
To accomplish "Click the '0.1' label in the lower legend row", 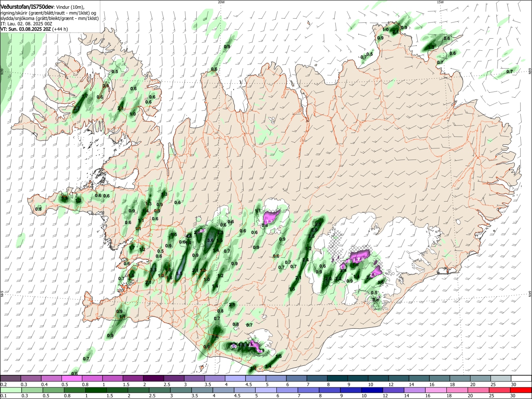I will click(x=3, y=396).
